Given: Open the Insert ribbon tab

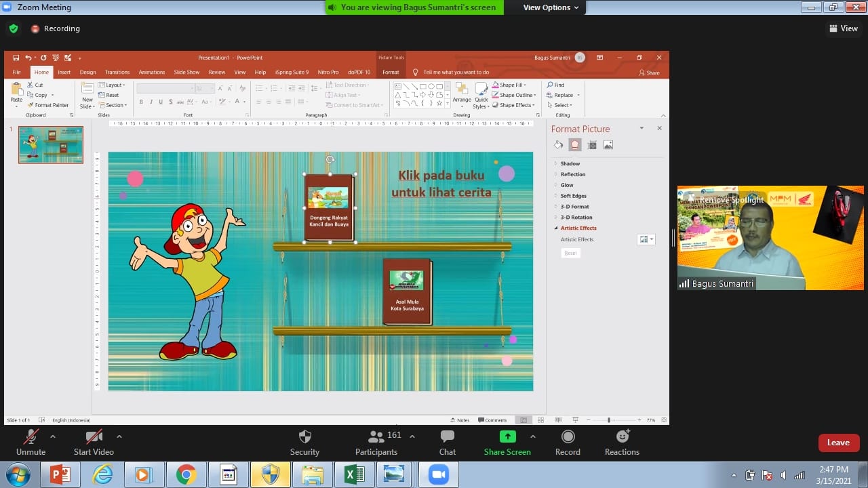Looking at the screenshot, I should (x=64, y=72).
